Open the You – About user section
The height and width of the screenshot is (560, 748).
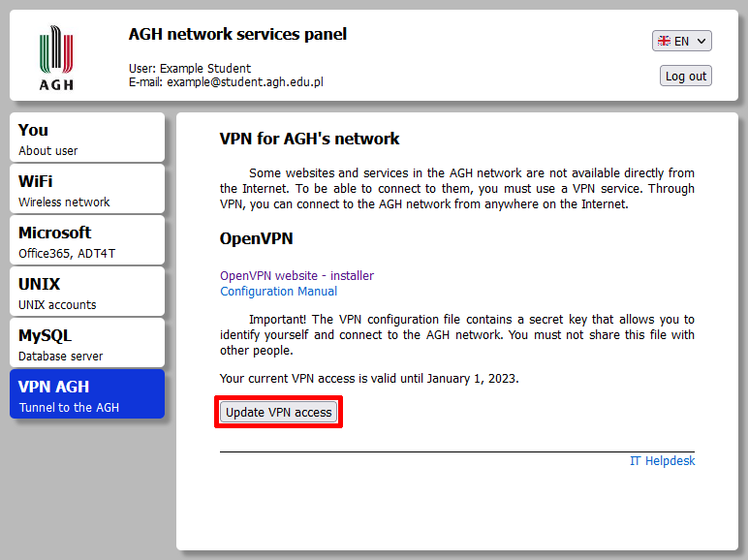(x=87, y=139)
